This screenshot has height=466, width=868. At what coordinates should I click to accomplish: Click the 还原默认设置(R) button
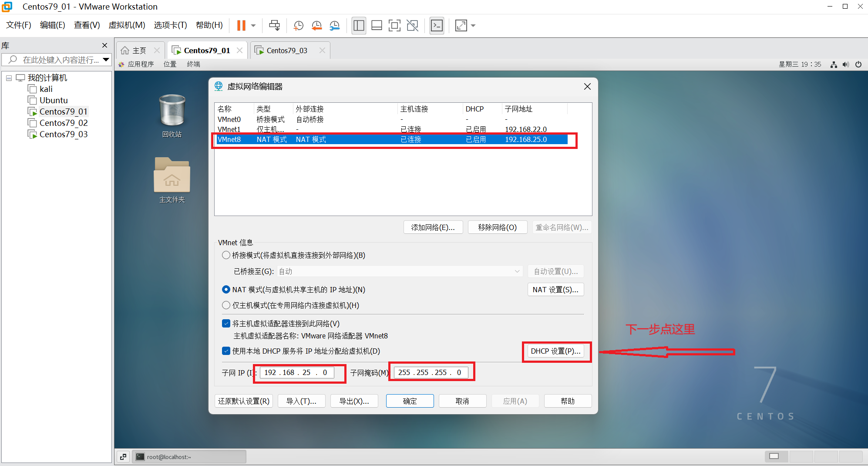coord(244,401)
